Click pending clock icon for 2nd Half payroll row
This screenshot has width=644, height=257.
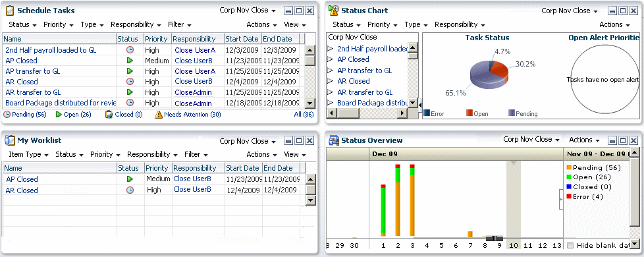pyautogui.click(x=130, y=50)
